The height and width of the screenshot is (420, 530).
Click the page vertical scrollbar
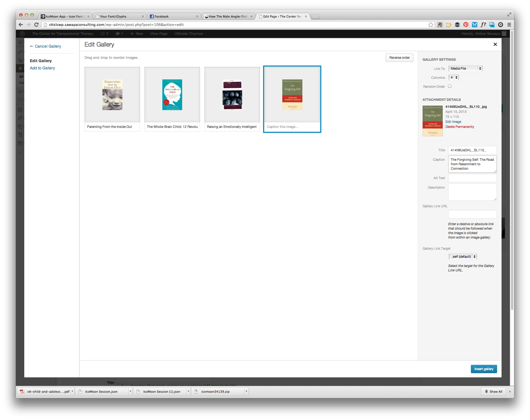(512, 170)
